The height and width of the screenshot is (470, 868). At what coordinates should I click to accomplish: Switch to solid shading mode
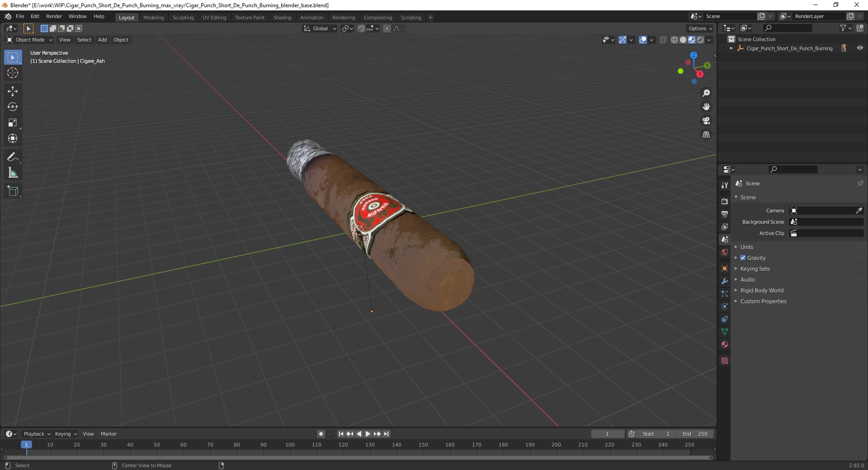click(x=683, y=40)
